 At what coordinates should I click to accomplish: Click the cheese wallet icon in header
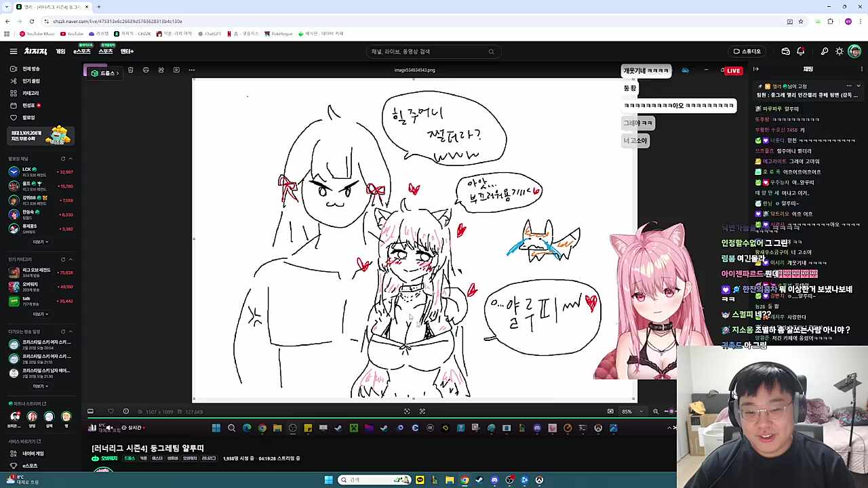[785, 52]
